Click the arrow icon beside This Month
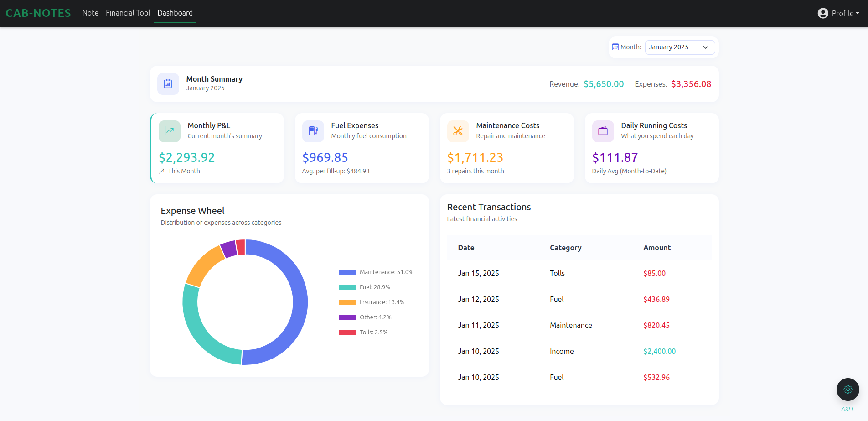Screen dimensions: 868x421 click(162, 171)
